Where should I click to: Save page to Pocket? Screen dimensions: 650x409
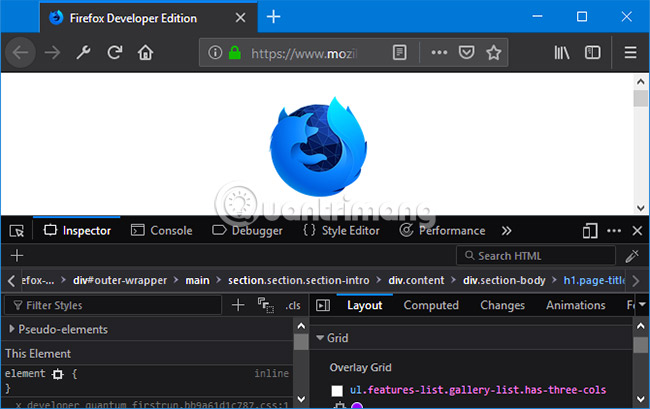click(x=466, y=53)
